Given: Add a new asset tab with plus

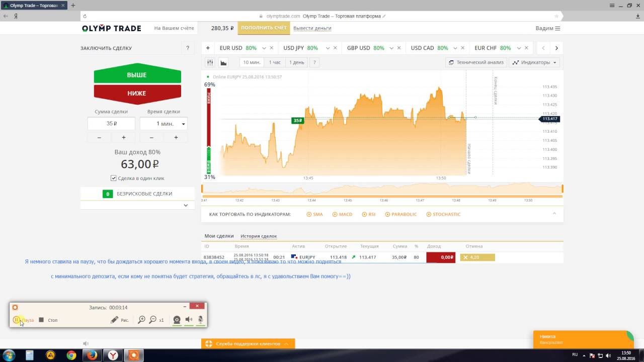Looking at the screenshot, I should (x=208, y=48).
